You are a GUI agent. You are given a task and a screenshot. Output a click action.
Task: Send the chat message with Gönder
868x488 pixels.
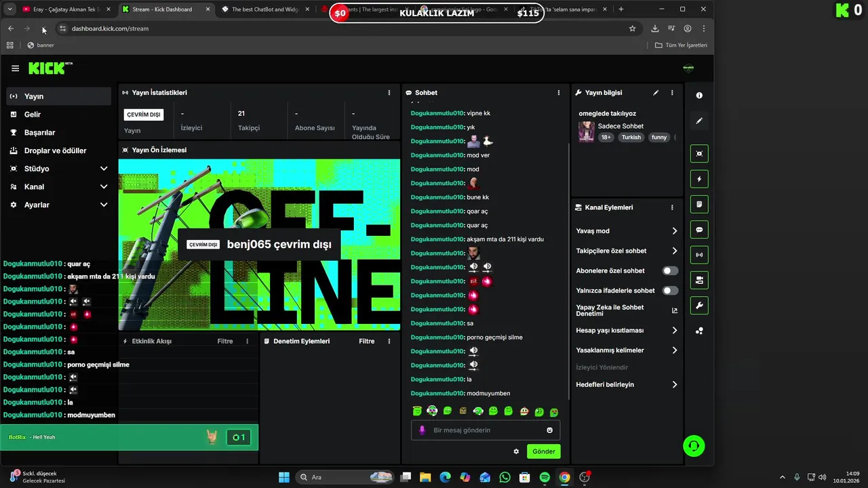click(543, 451)
